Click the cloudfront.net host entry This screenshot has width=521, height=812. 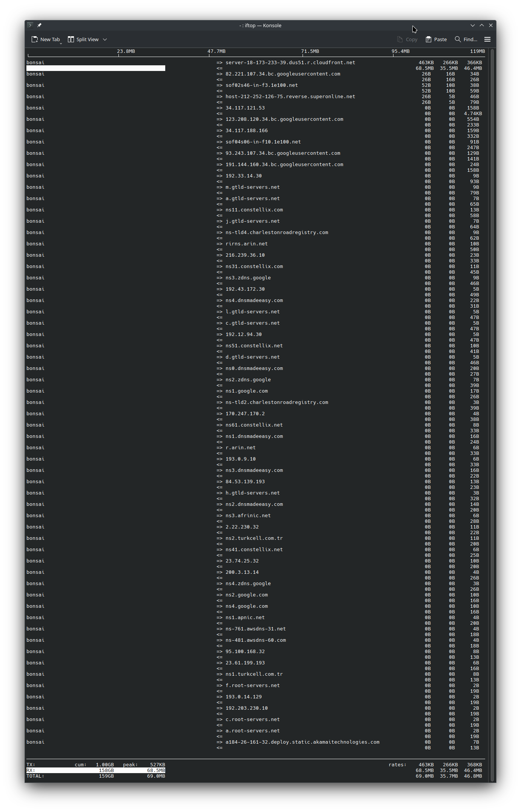pyautogui.click(x=290, y=63)
